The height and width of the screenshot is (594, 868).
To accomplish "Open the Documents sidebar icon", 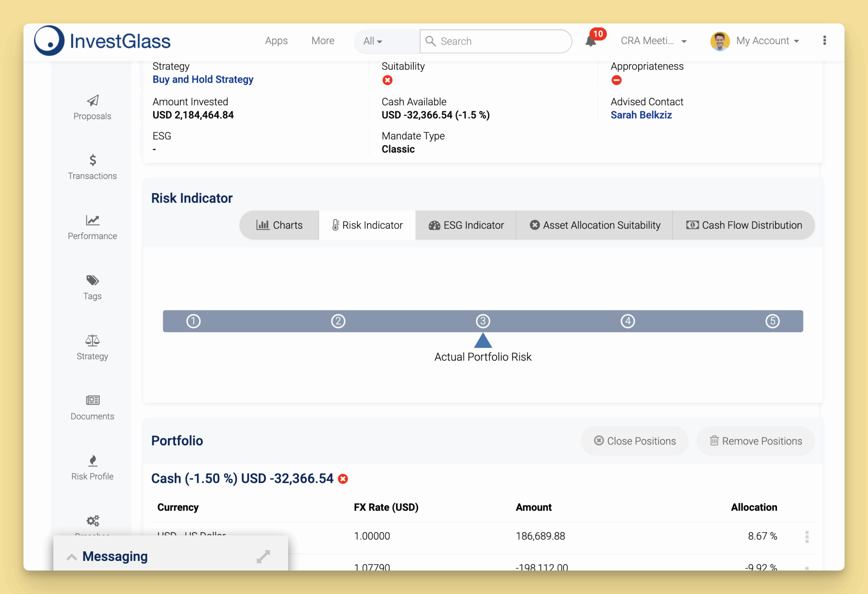I will pos(92,401).
